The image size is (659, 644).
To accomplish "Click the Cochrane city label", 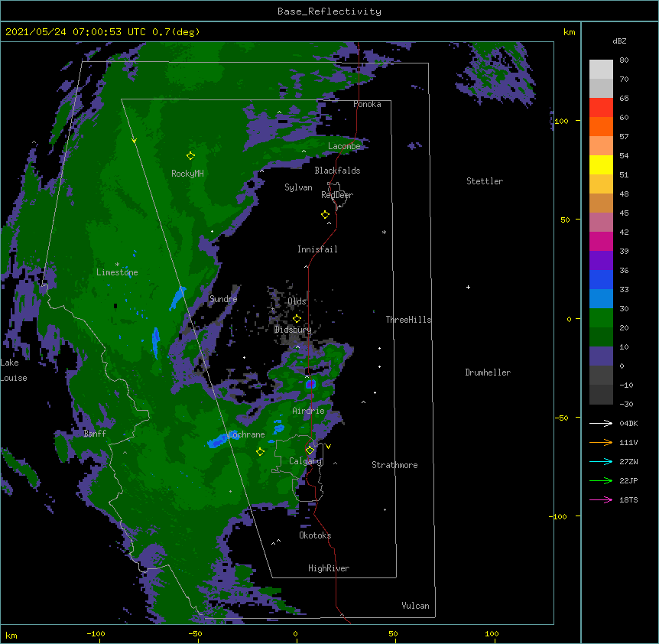I will pos(246,434).
